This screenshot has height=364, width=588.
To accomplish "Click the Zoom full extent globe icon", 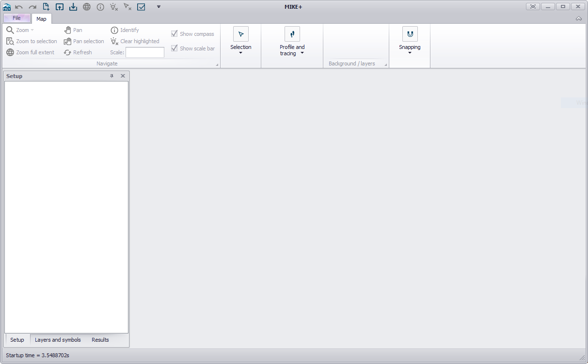I will coord(10,52).
